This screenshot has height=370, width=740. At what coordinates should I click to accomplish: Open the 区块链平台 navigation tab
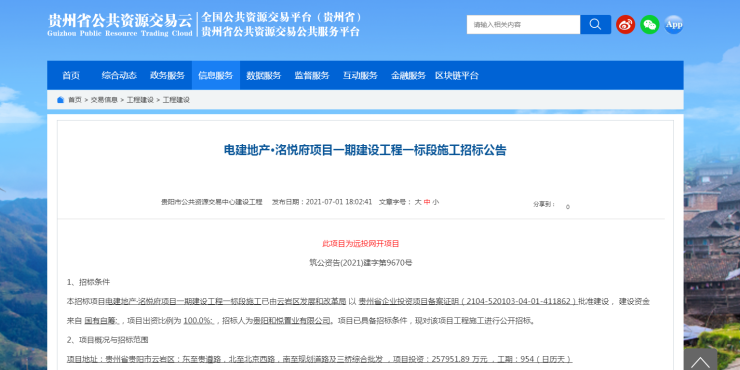click(457, 76)
